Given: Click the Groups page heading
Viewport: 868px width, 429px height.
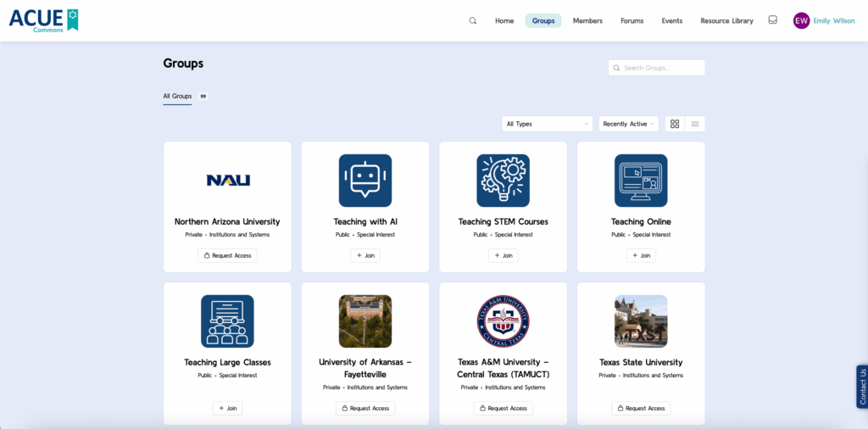Looking at the screenshot, I should 183,63.
